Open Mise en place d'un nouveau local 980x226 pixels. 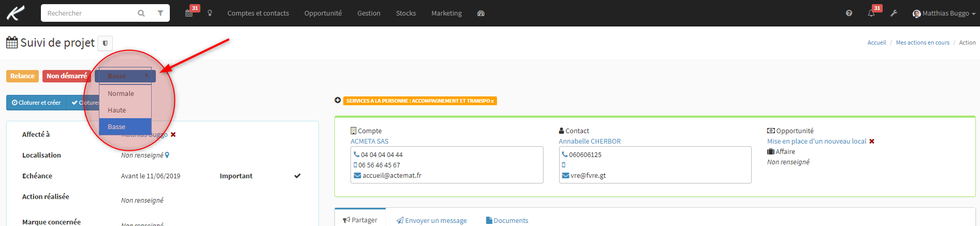(816, 141)
